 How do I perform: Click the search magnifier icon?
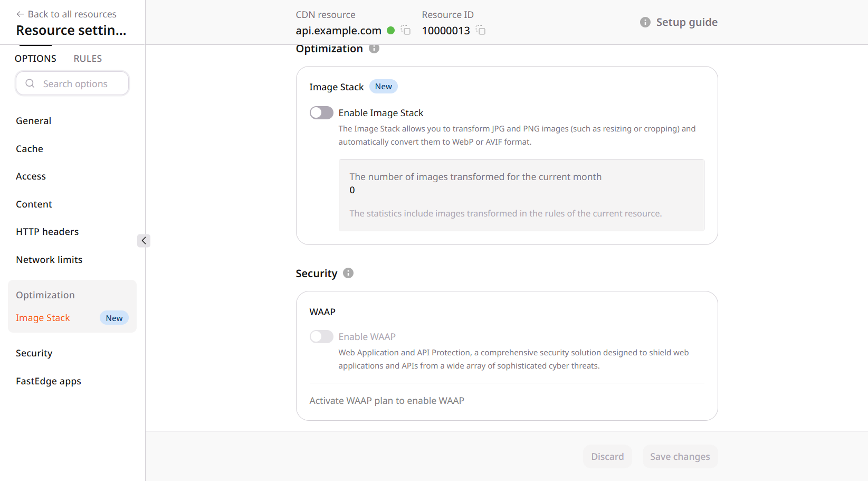coord(30,83)
